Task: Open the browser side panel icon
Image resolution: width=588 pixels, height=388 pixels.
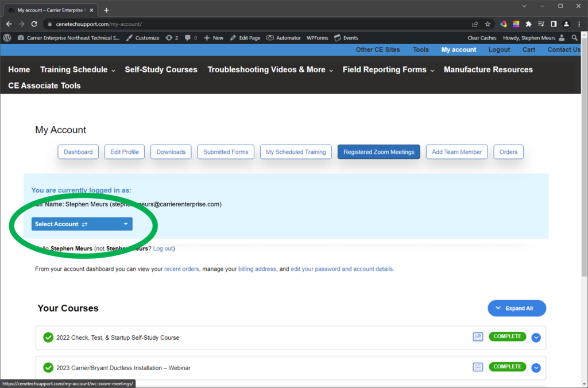Action: click(554, 24)
